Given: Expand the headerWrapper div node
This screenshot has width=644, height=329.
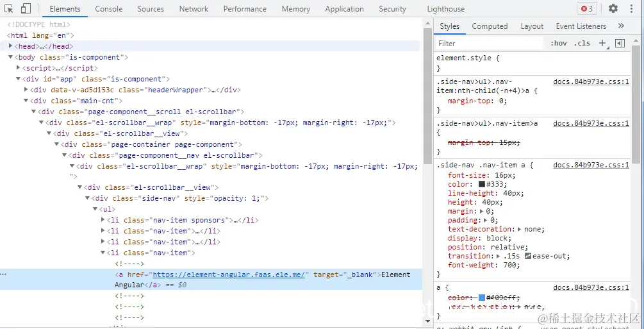Looking at the screenshot, I should 26,89.
